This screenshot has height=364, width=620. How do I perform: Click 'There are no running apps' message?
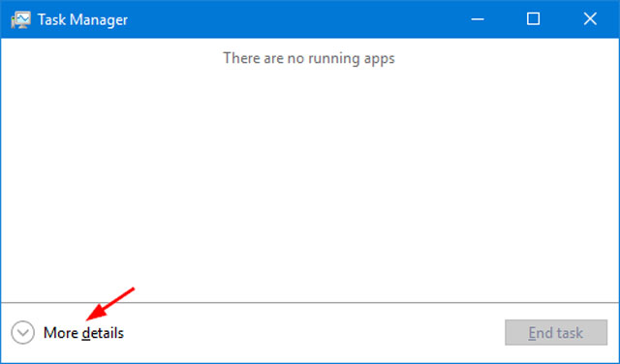click(309, 58)
